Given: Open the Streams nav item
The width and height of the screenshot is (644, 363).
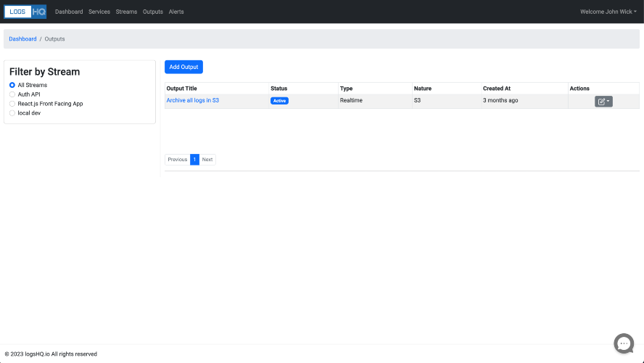Looking at the screenshot, I should coord(126,12).
